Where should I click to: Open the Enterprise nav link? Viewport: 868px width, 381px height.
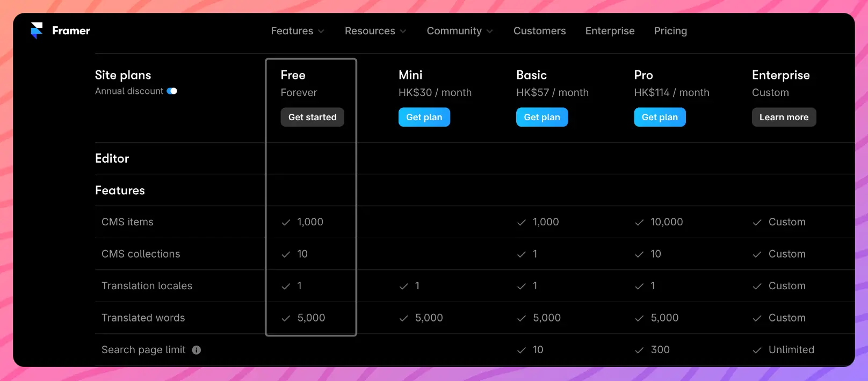click(610, 31)
